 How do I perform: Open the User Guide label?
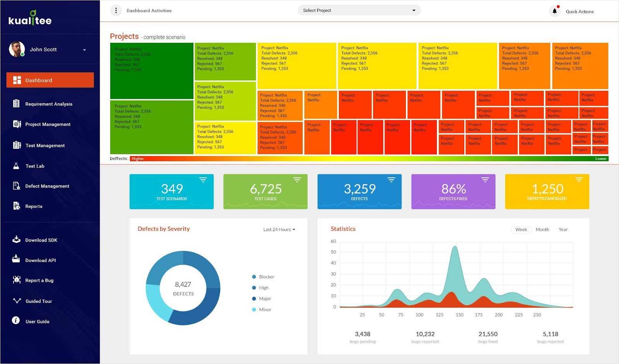tap(38, 321)
